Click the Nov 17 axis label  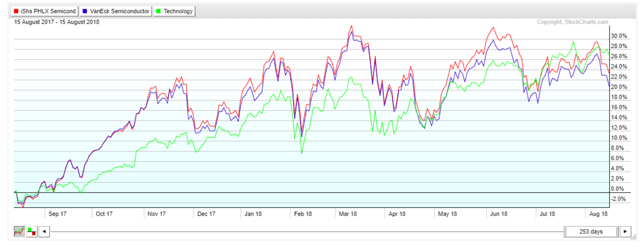(x=157, y=214)
